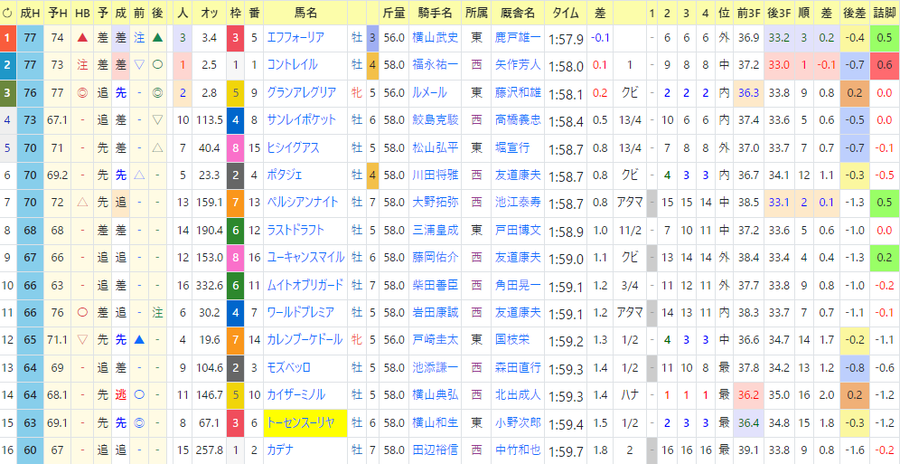The image size is (900, 464).
Task: Click the odds value 113.5
Action: [x=210, y=121]
